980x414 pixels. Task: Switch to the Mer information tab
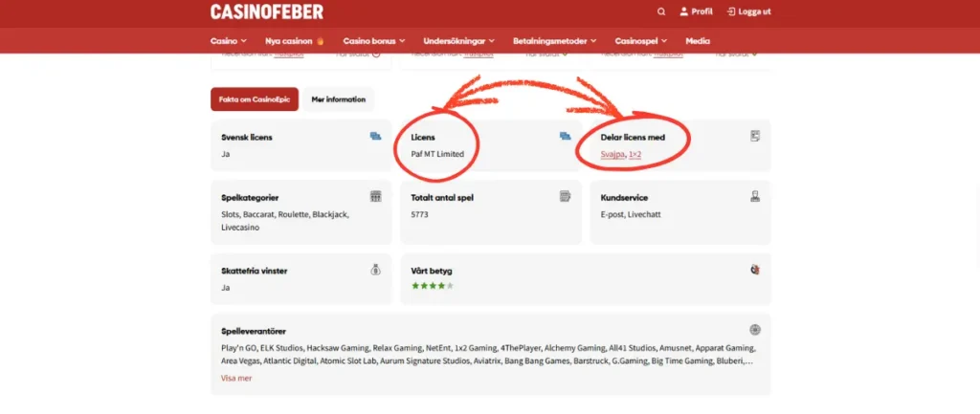[x=338, y=99]
